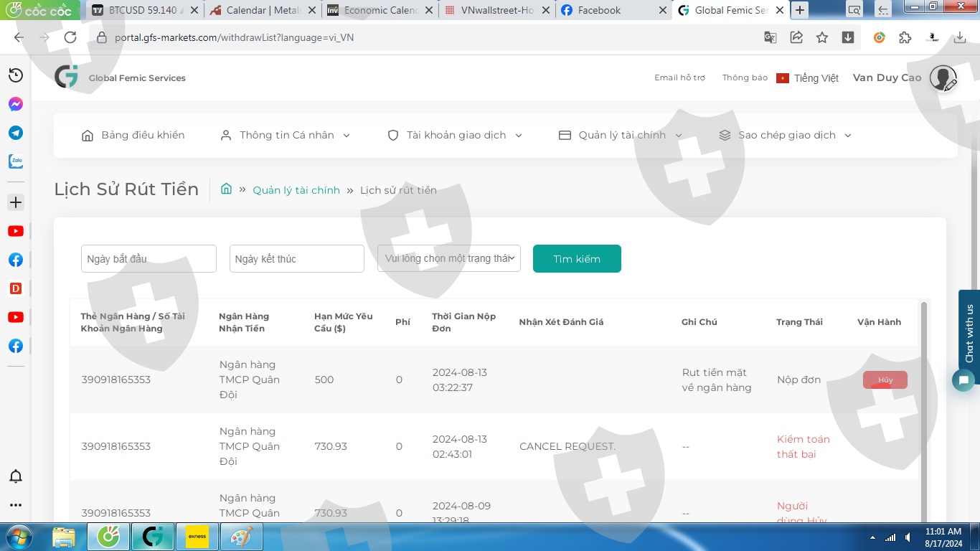Go back to the previous page

(x=19, y=37)
